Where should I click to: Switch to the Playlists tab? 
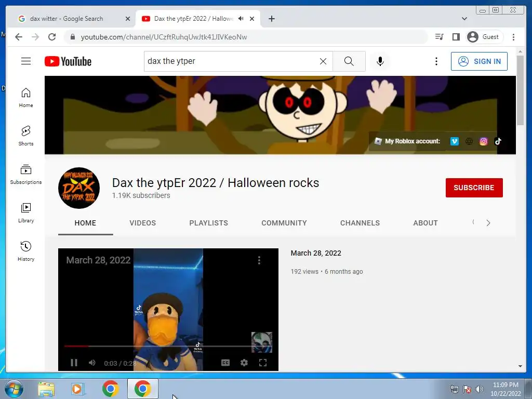(209, 223)
